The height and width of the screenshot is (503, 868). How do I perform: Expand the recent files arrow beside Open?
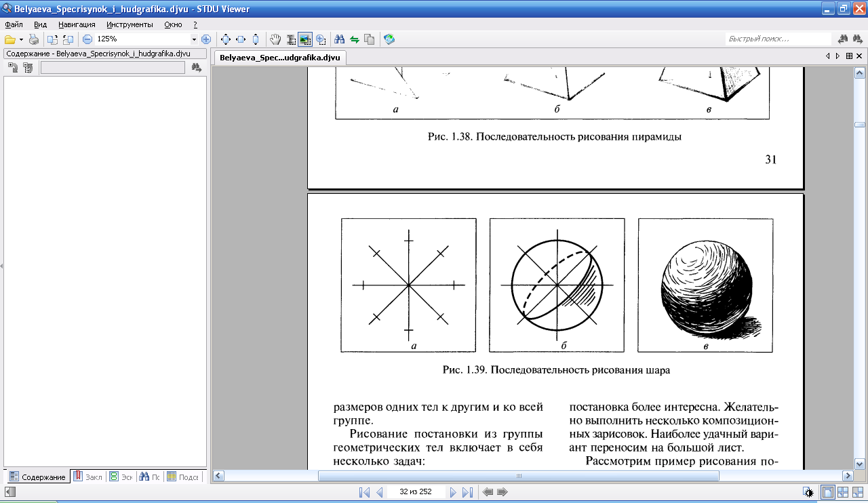[22, 39]
